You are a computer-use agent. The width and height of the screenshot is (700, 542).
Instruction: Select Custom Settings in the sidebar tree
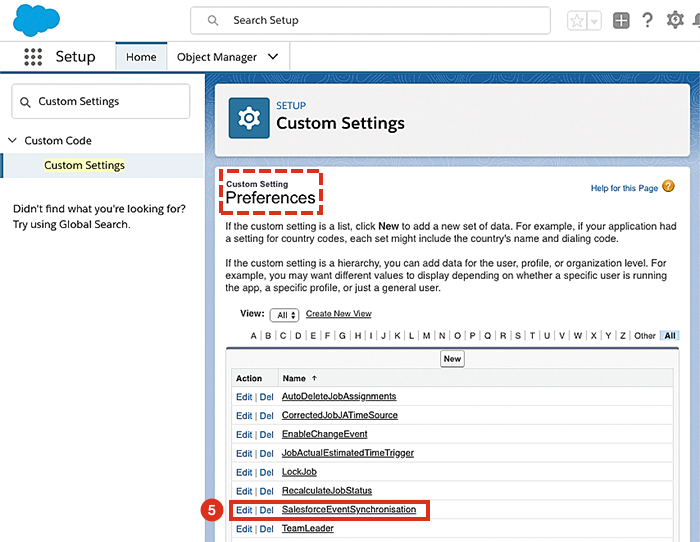click(84, 165)
